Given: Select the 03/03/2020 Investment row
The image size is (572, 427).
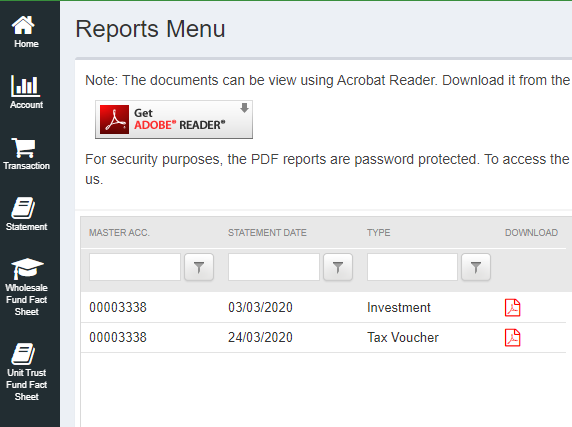Looking at the screenshot, I should click(x=323, y=307).
